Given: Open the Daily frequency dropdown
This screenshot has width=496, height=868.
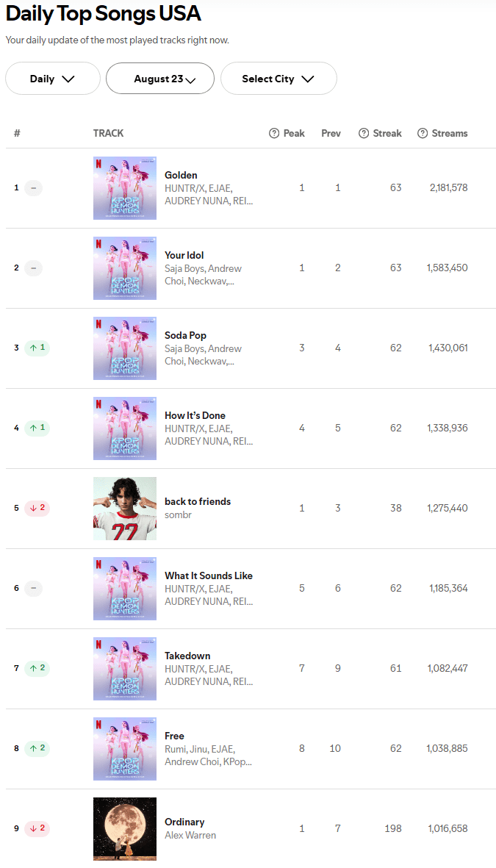Looking at the screenshot, I should pyautogui.click(x=53, y=79).
